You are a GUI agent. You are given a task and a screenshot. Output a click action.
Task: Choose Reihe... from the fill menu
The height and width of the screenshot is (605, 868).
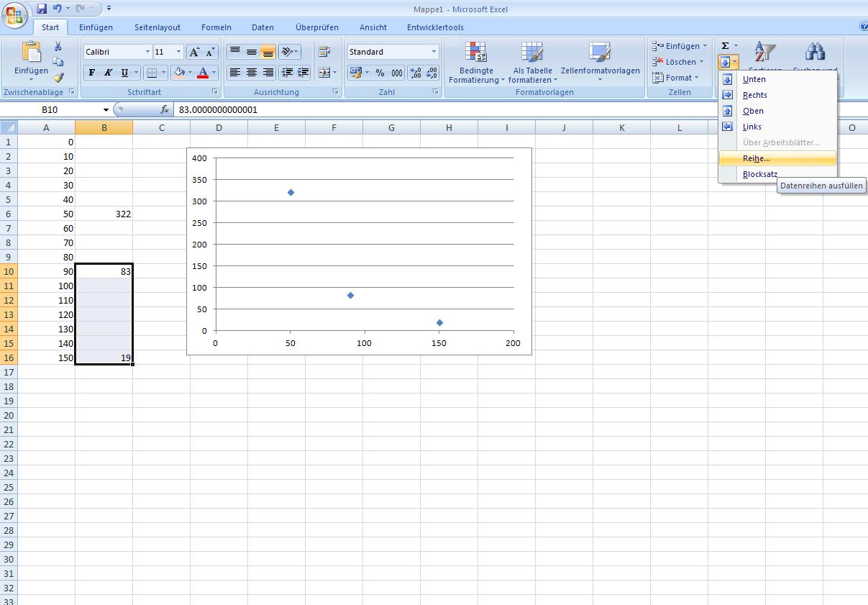pyautogui.click(x=756, y=158)
